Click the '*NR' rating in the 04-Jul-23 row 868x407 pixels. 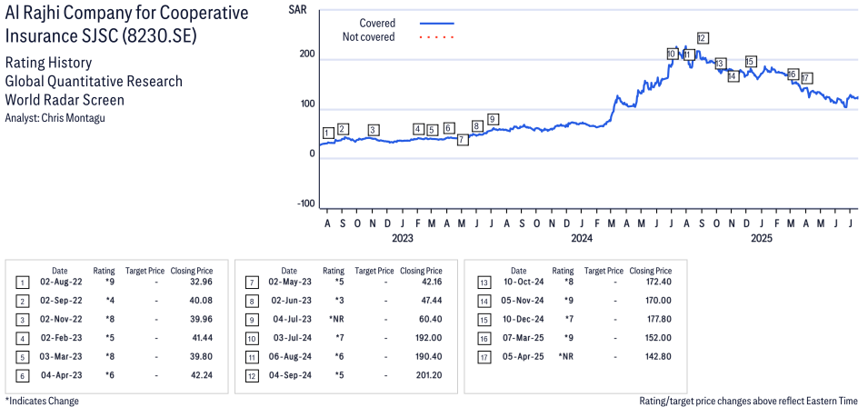click(337, 319)
